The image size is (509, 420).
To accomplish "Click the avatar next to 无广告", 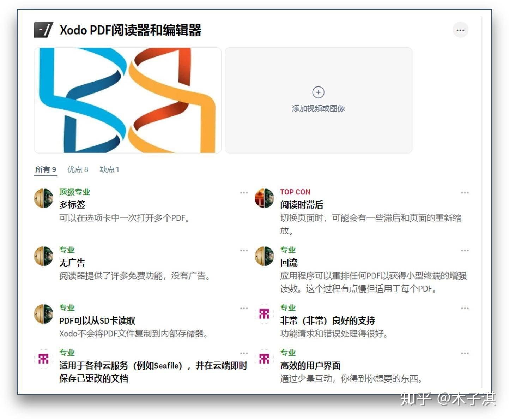I will click(x=43, y=256).
